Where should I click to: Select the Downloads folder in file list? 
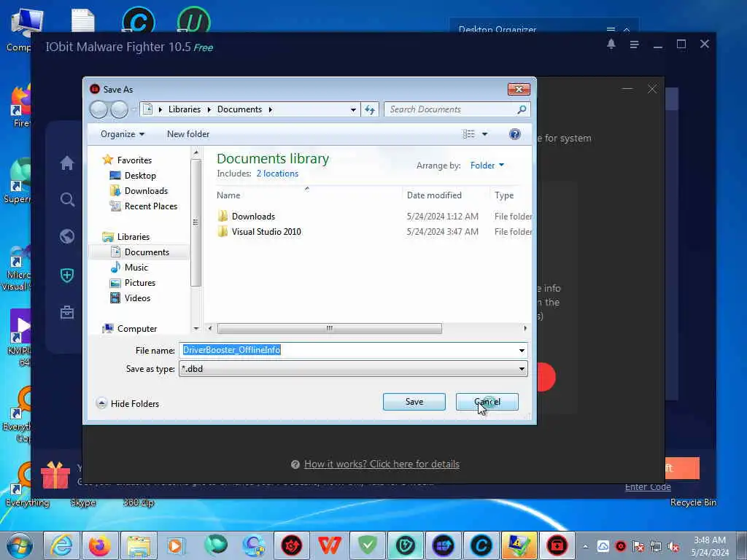pyautogui.click(x=253, y=216)
